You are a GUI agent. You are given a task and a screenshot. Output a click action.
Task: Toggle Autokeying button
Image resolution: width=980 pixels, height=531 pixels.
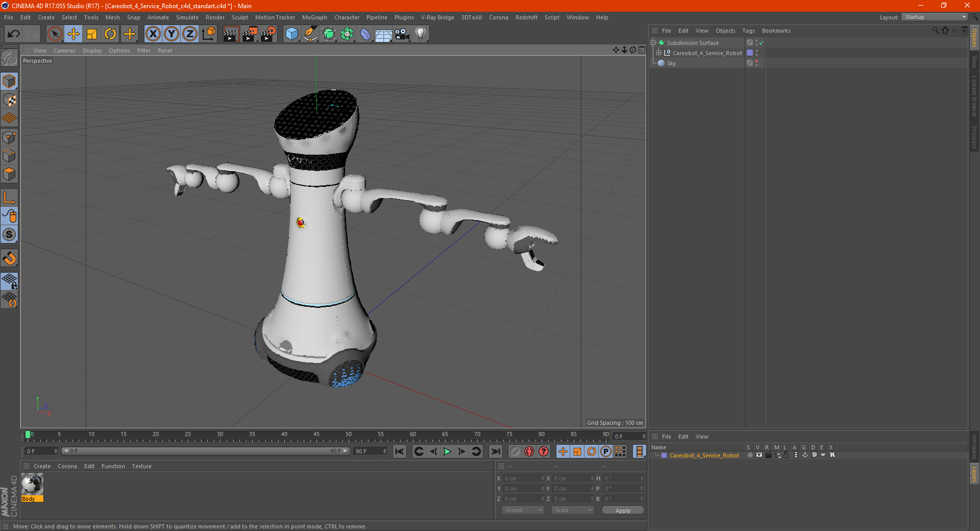[x=529, y=451]
